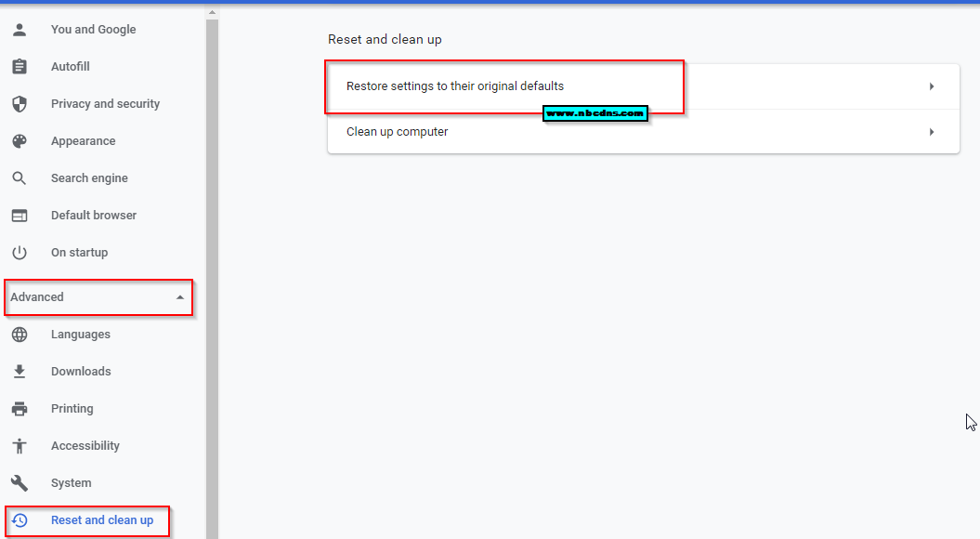980x539 pixels.
Task: Open Privacy and security via shield icon
Action: 20,104
